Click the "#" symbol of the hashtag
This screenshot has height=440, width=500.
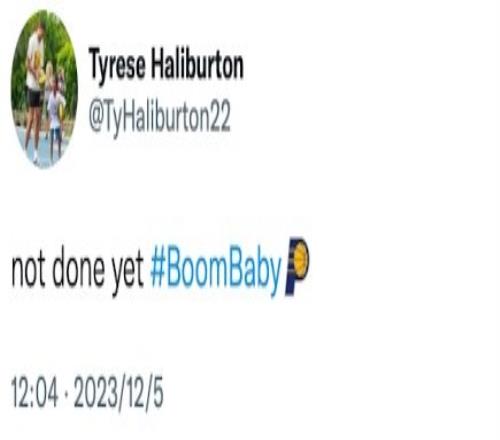point(158,267)
